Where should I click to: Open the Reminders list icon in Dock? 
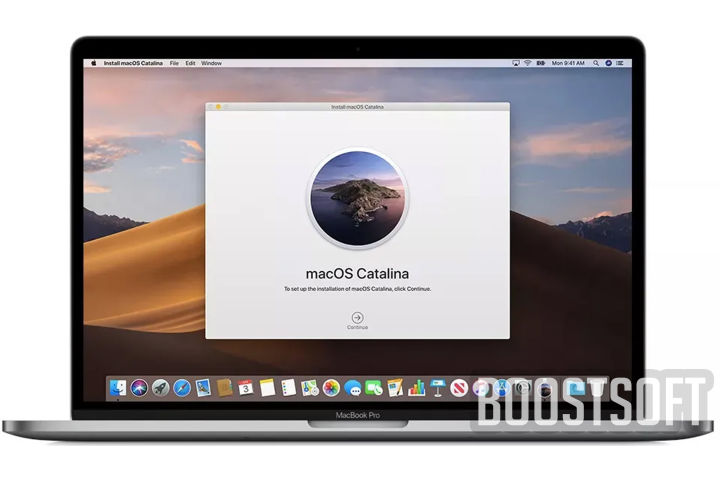[288, 388]
